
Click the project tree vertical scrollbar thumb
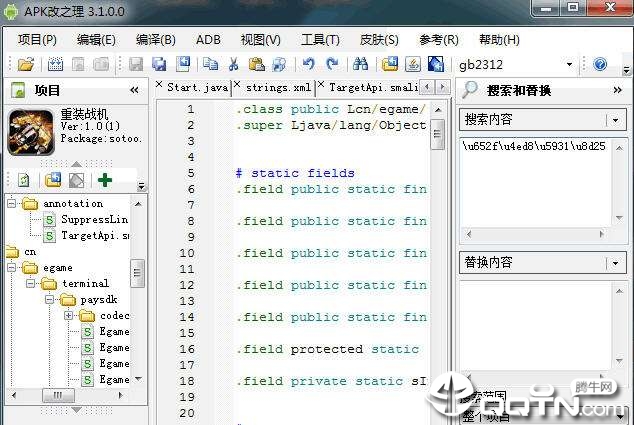[137, 273]
